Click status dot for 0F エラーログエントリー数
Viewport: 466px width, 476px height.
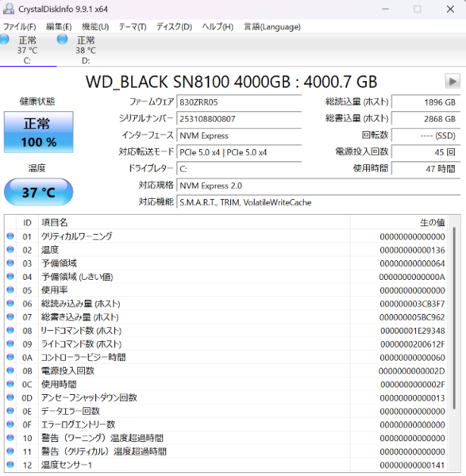point(10,424)
